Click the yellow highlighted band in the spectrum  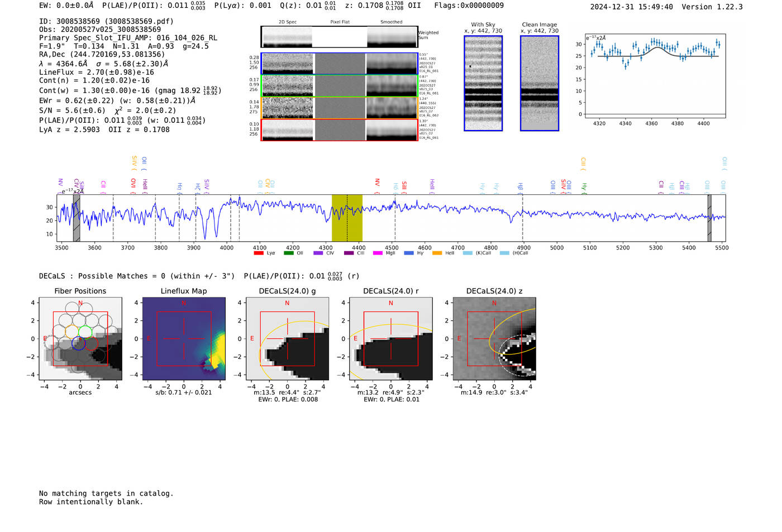pos(347,218)
